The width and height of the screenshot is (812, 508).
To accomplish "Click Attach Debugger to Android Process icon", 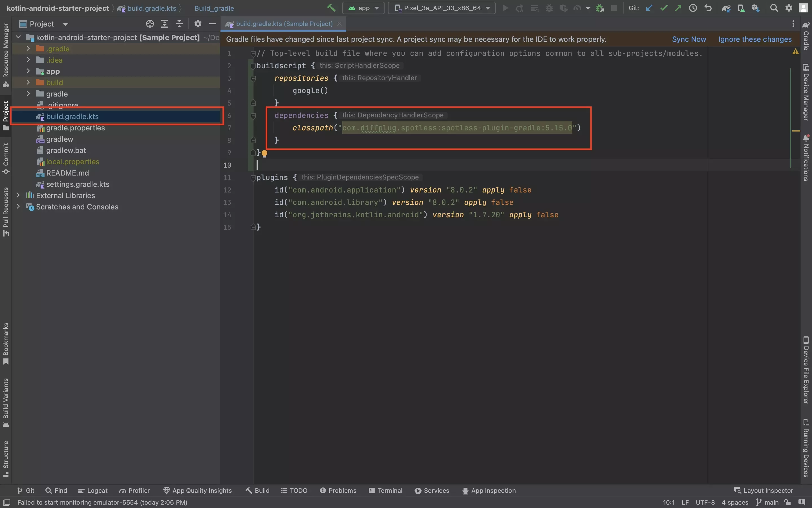I will click(600, 8).
